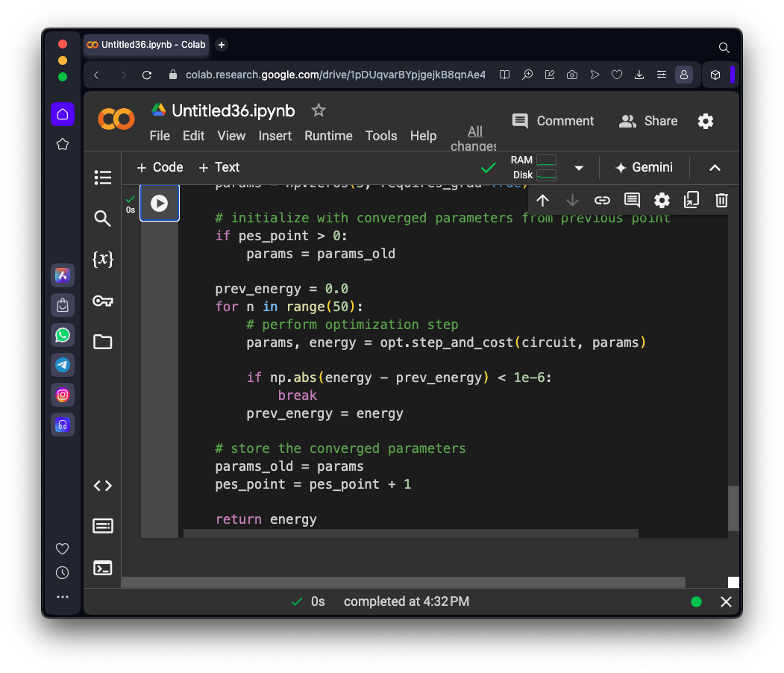
Task: Move cell up
Action: tap(543, 200)
